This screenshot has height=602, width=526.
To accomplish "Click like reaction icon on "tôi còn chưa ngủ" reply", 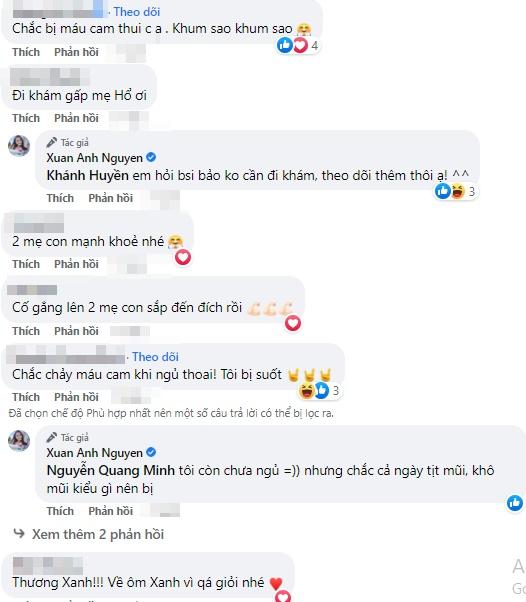I will pos(514,503).
